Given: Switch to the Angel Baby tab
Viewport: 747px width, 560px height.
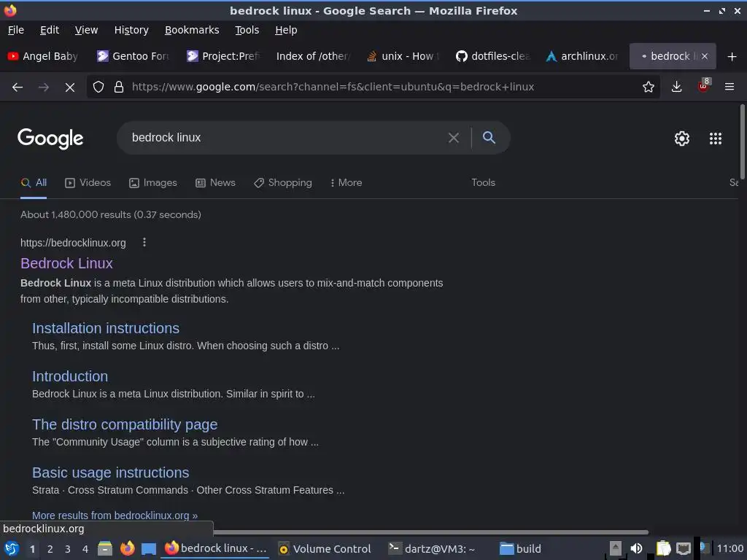Looking at the screenshot, I should click(43, 56).
